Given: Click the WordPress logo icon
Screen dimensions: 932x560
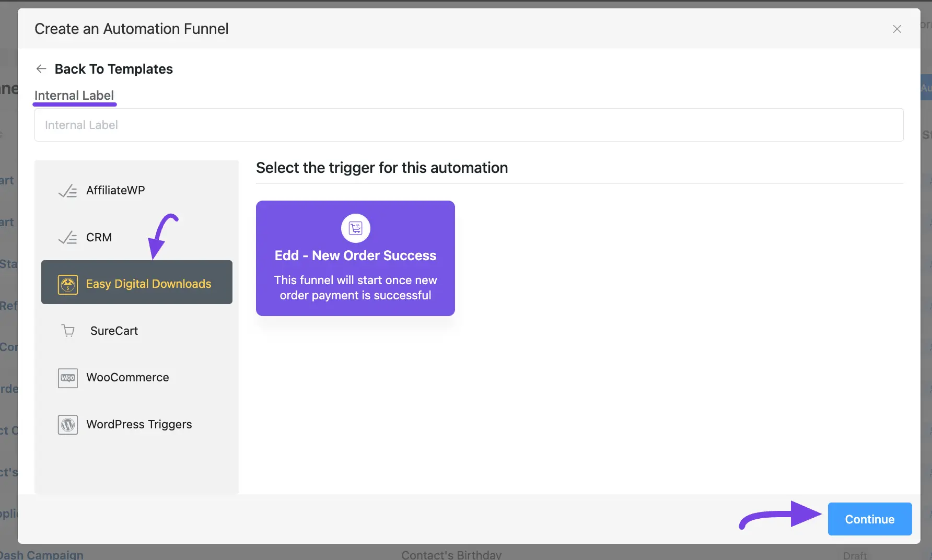Looking at the screenshot, I should [68, 425].
